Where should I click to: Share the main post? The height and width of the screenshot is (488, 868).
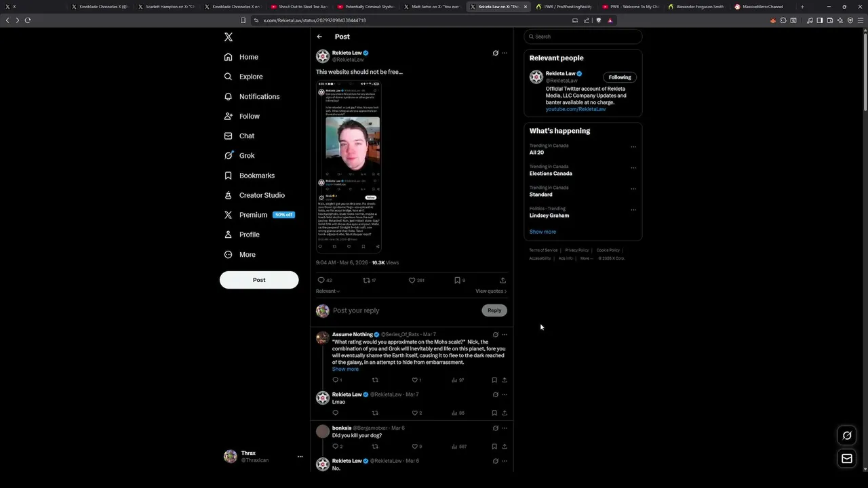pos(502,280)
